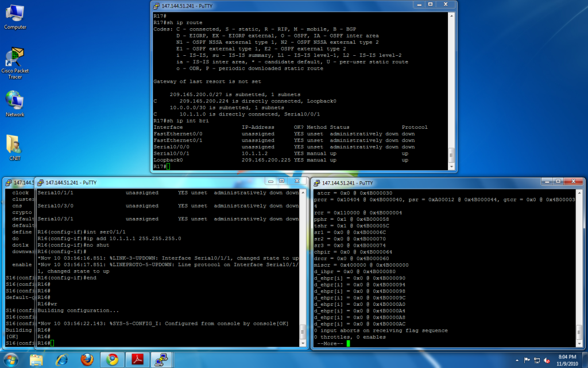Open the R17 PuTTY window system menu icon

click(x=157, y=5)
